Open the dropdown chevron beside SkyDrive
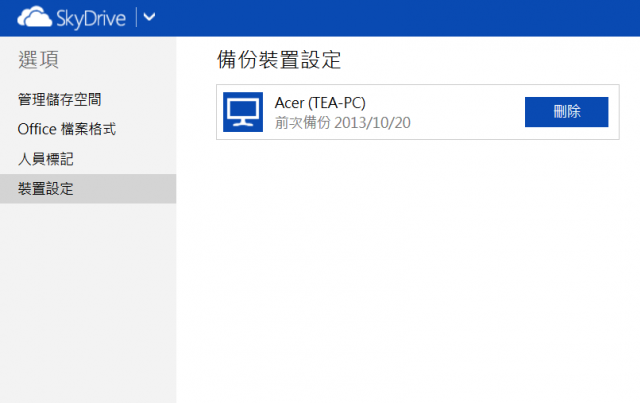 point(149,17)
